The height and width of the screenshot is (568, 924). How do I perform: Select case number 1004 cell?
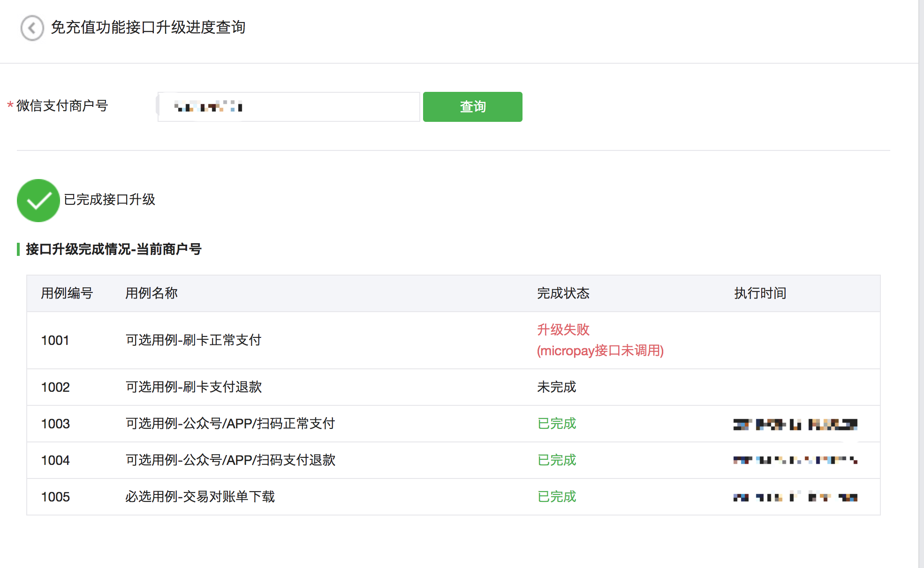click(55, 460)
